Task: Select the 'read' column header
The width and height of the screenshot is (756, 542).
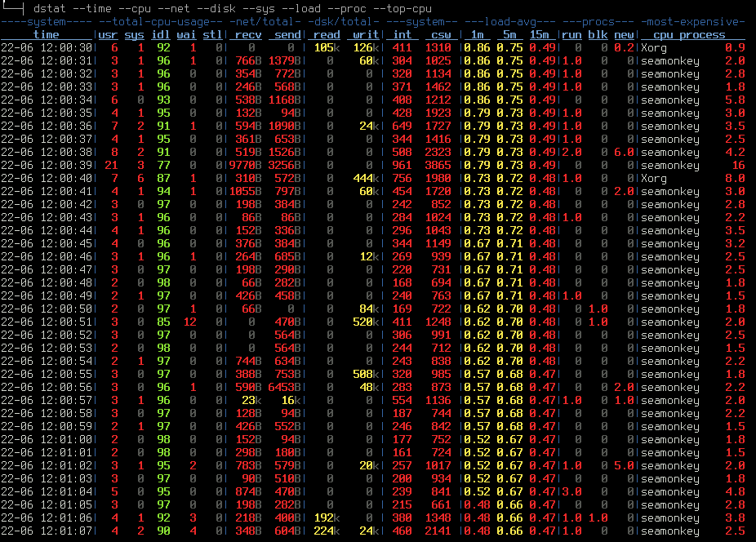Action: click(x=327, y=35)
